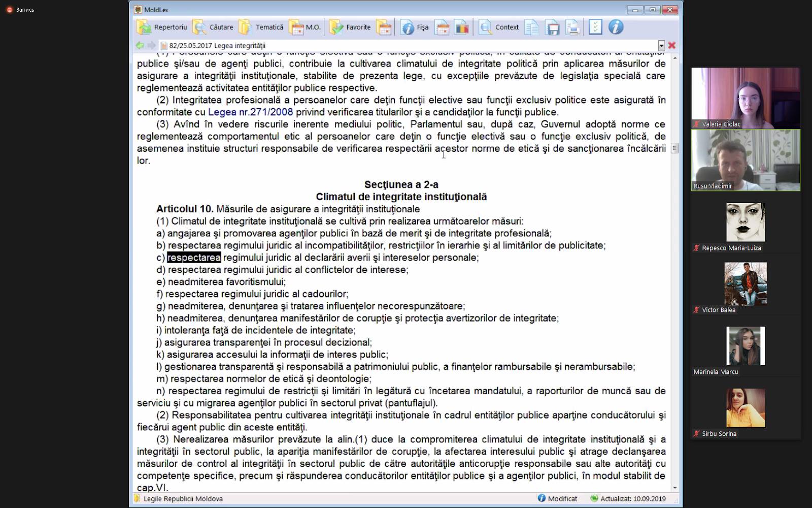Click the checklist icon in toolbar
Viewport: 812px width, 508px height.
595,27
